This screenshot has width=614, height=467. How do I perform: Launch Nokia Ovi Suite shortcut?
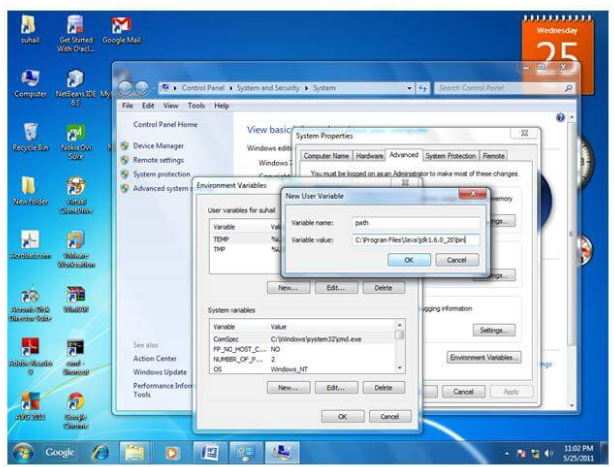click(76, 142)
